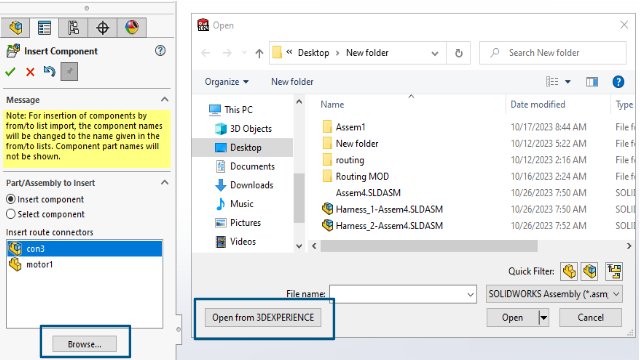Screen dimensions: 640x360
Task: Collapse the Message section chevron
Action: point(164,100)
